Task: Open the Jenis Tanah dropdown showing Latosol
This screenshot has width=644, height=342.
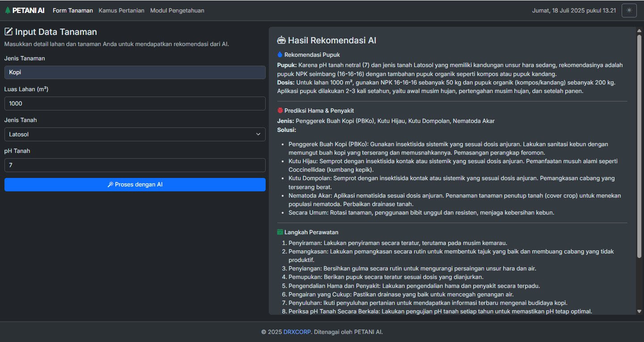Action: (135, 134)
